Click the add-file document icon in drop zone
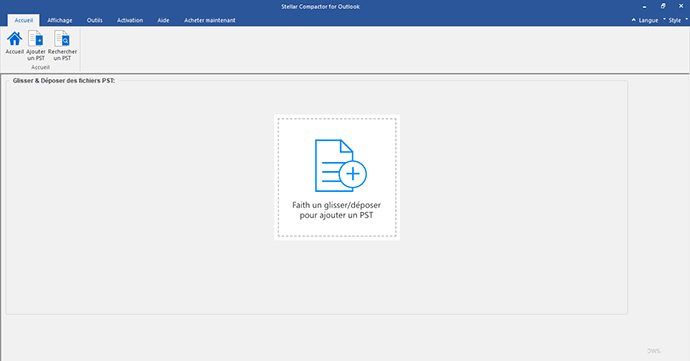This screenshot has width=690, height=361. pos(341,166)
